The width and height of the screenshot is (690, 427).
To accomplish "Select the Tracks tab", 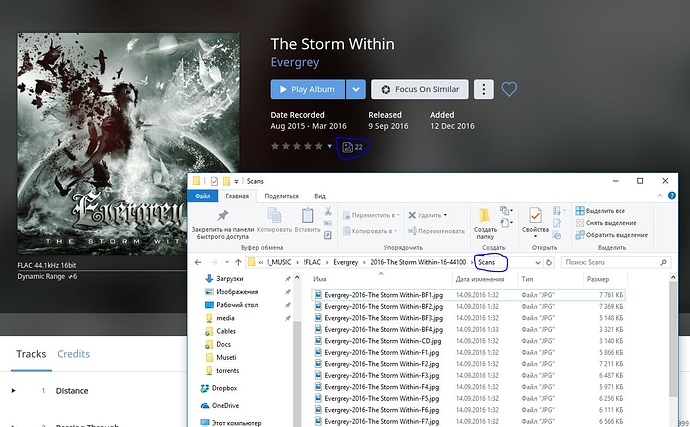I will (31, 354).
